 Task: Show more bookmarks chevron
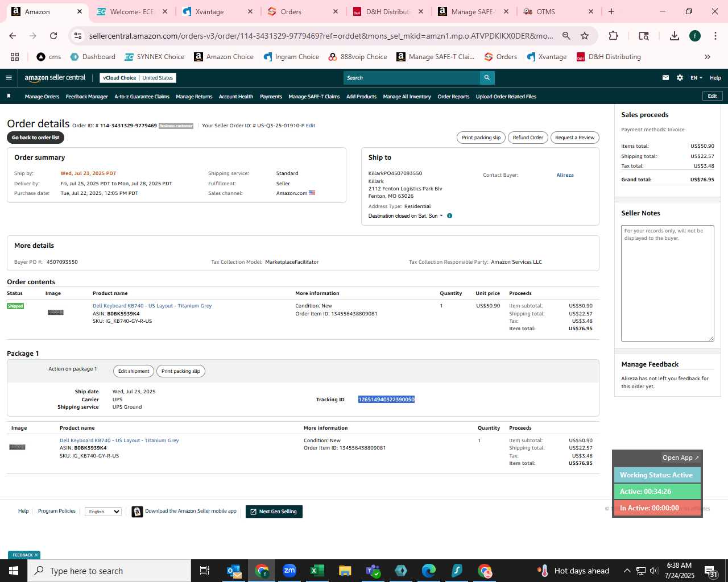(x=708, y=57)
